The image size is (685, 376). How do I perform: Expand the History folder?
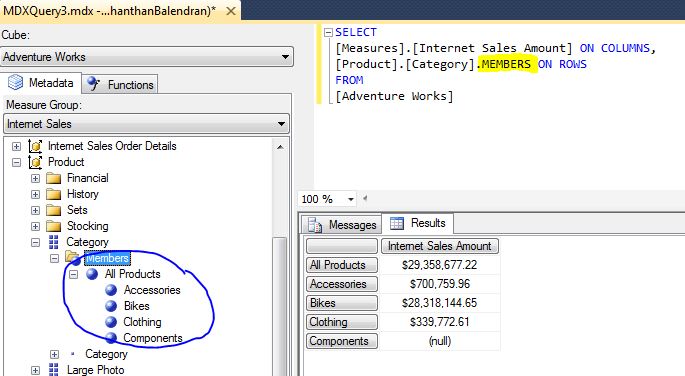(x=35, y=194)
